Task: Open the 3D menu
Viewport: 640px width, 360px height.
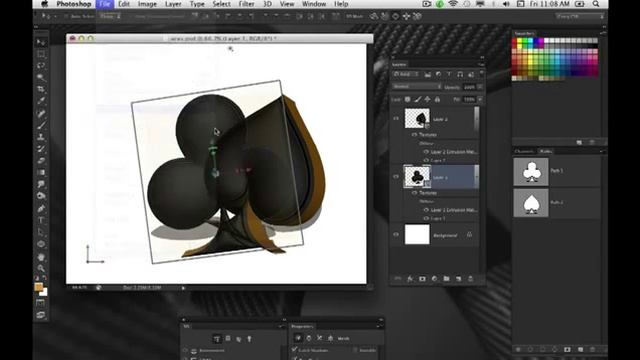Action: pos(267,4)
